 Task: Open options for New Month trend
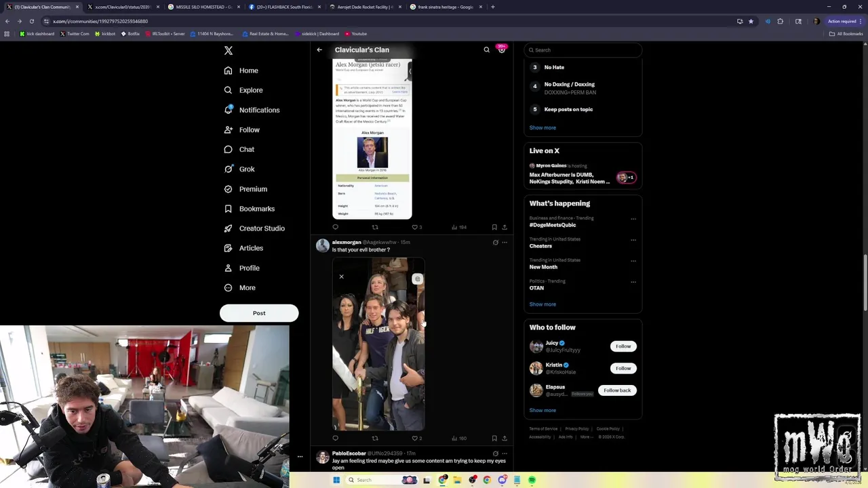click(633, 261)
